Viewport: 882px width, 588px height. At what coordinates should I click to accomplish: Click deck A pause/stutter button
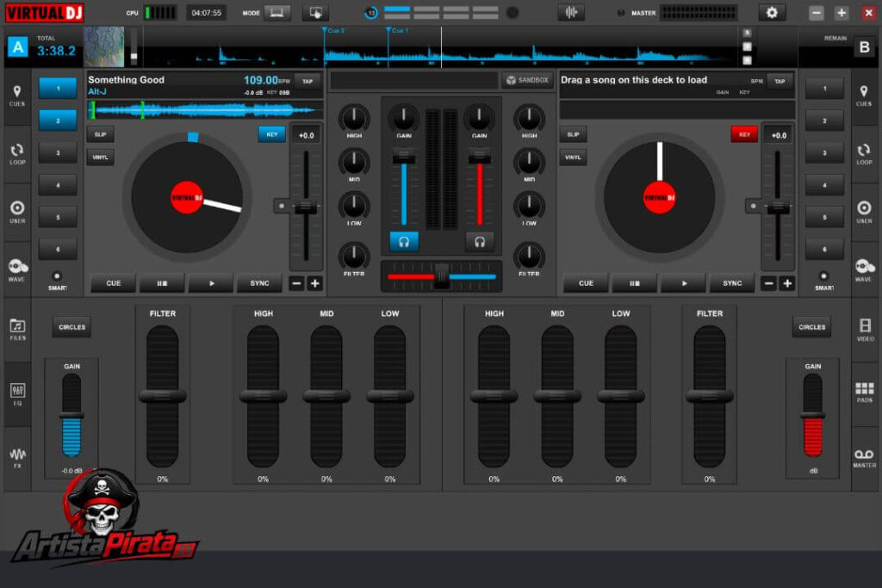click(162, 283)
